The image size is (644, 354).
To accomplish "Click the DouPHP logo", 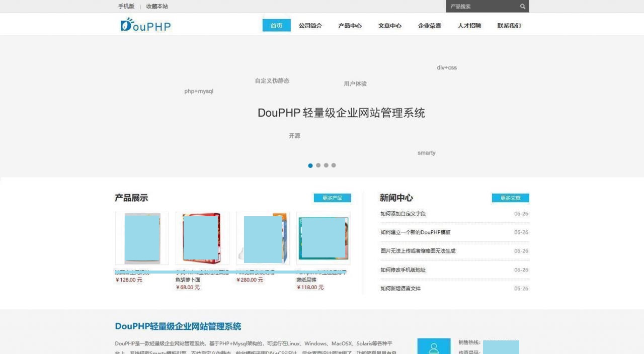I will (145, 25).
